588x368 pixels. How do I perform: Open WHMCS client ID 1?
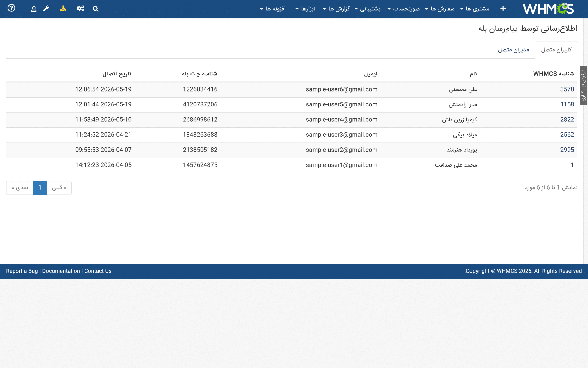pos(572,165)
